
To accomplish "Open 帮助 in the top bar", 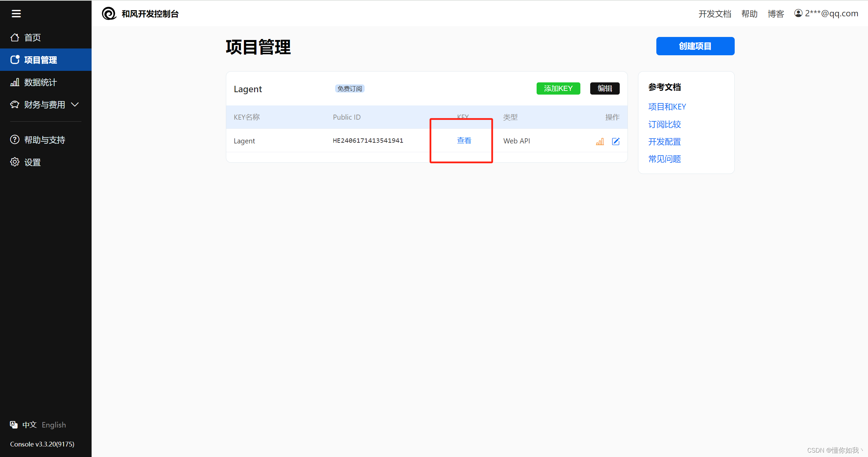I will click(x=749, y=14).
